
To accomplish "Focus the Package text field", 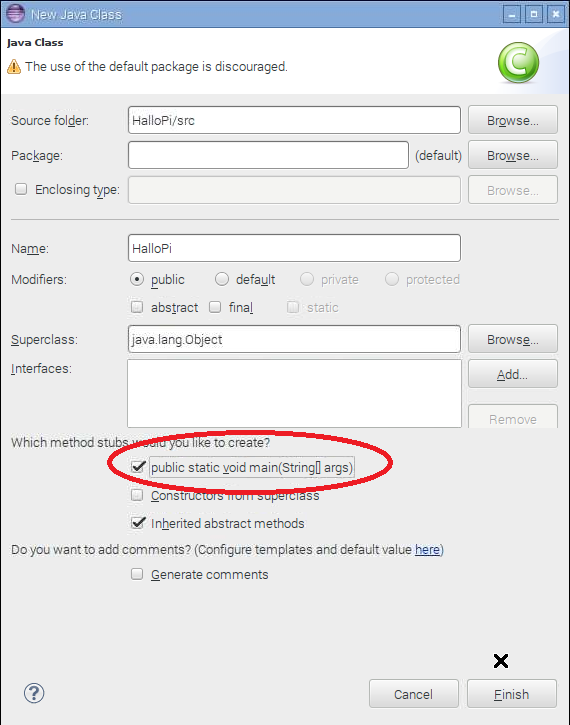I will click(269, 155).
